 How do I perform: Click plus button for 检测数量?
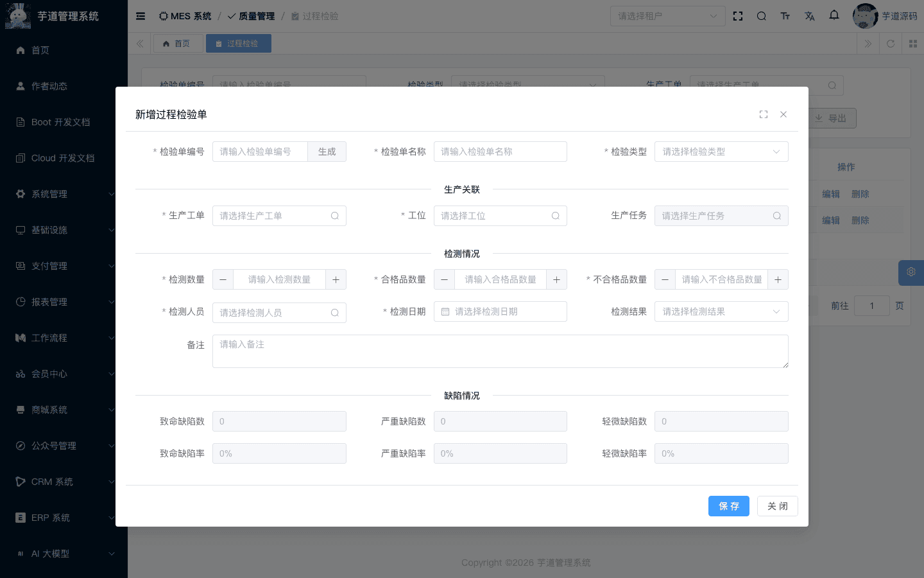336,279
